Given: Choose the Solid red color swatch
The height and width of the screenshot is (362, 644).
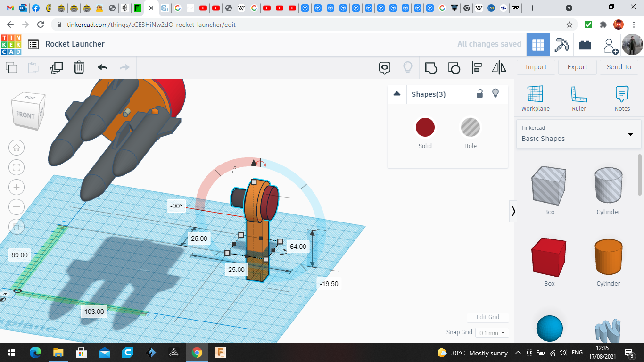Looking at the screenshot, I should tap(425, 128).
